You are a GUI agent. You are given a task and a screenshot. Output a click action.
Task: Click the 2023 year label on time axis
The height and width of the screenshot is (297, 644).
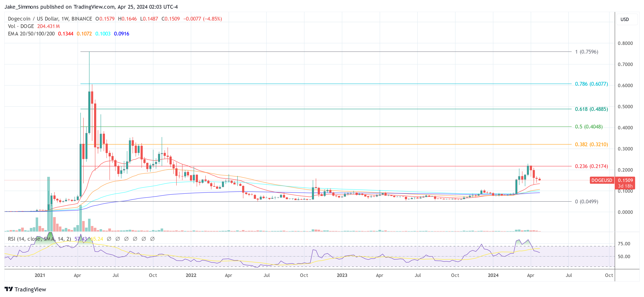tap(342, 275)
